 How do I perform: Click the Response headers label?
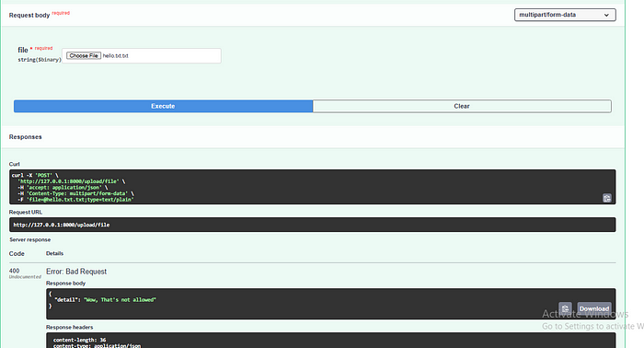tap(69, 327)
